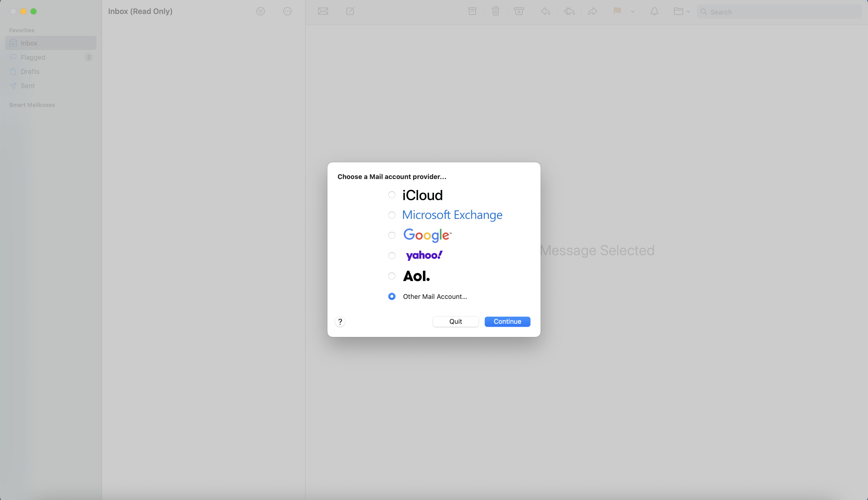This screenshot has width=868, height=500.
Task: Click the Other Mail Account... label
Action: 435,296
